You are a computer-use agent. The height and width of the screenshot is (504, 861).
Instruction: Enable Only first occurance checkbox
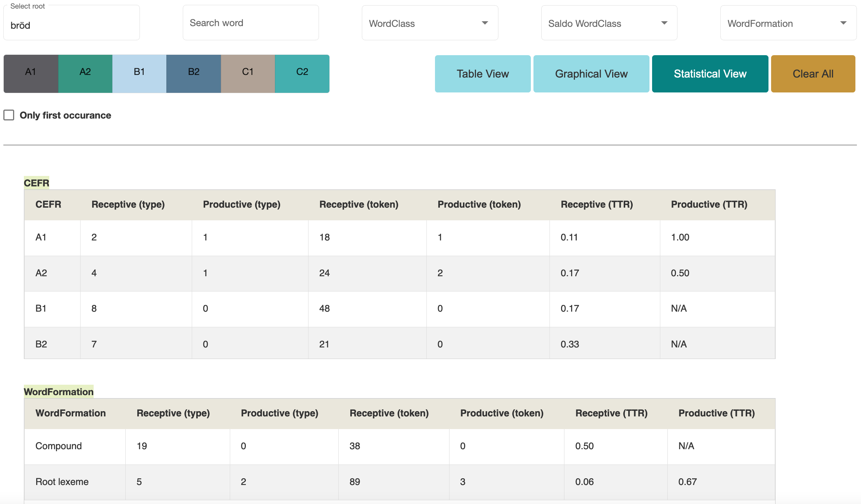9,115
